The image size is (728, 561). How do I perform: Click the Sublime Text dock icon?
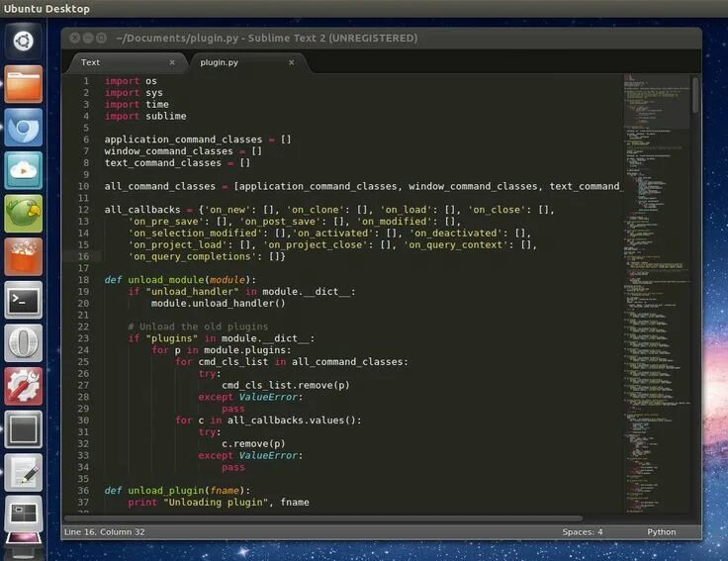(23, 429)
